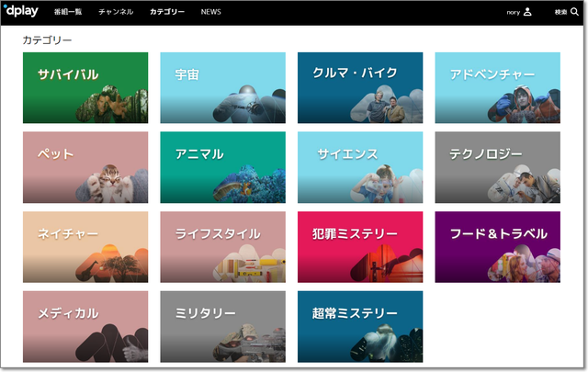Select the 宇宙 category tile
This screenshot has width=588, height=372.
(222, 87)
